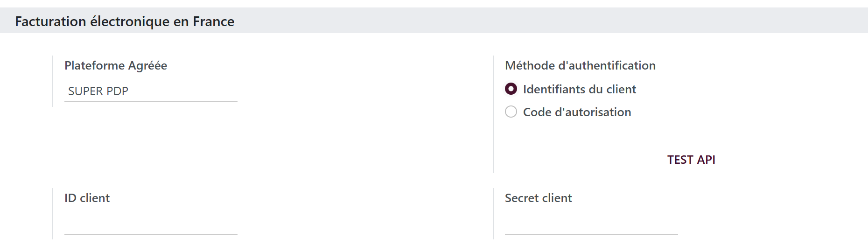Click the word API in TEST API
868x245 pixels.
(x=706, y=160)
